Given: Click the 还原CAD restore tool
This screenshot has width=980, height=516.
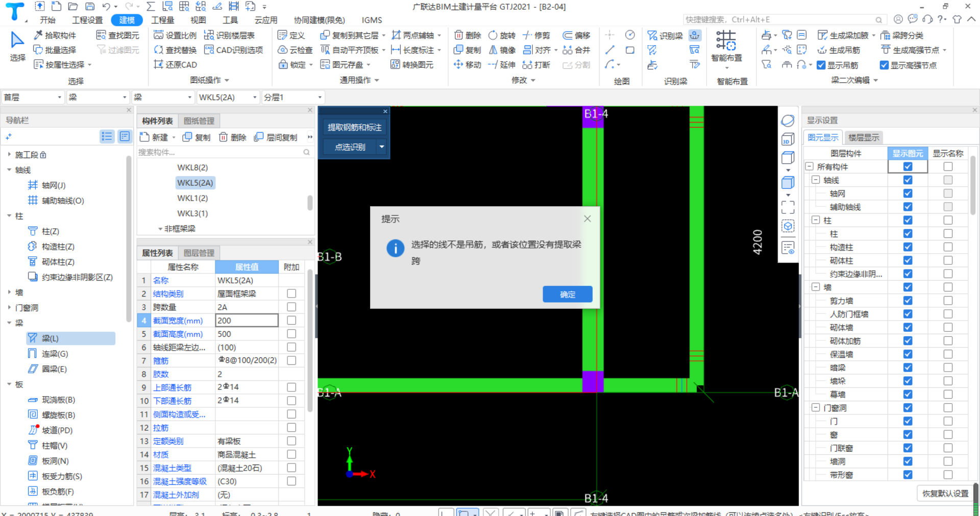Looking at the screenshot, I should (175, 65).
